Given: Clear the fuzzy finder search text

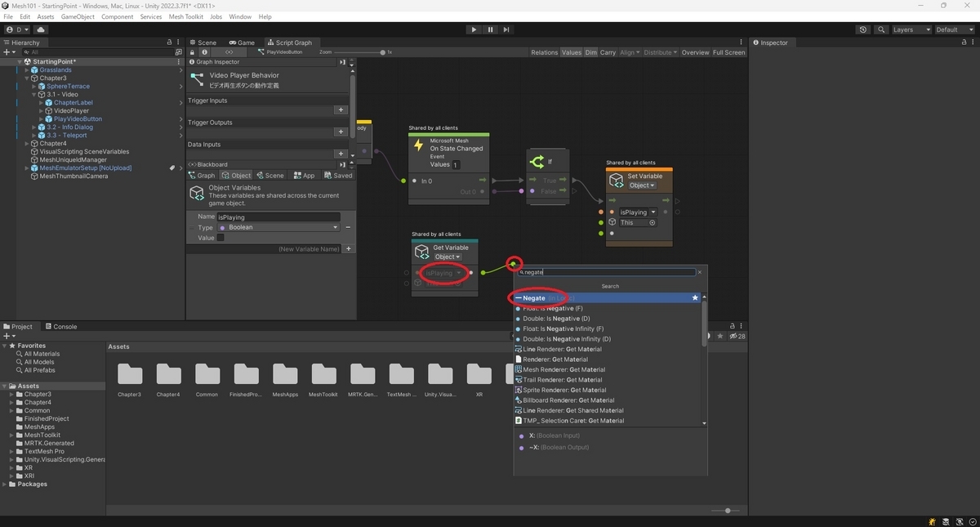Looking at the screenshot, I should click(x=700, y=272).
